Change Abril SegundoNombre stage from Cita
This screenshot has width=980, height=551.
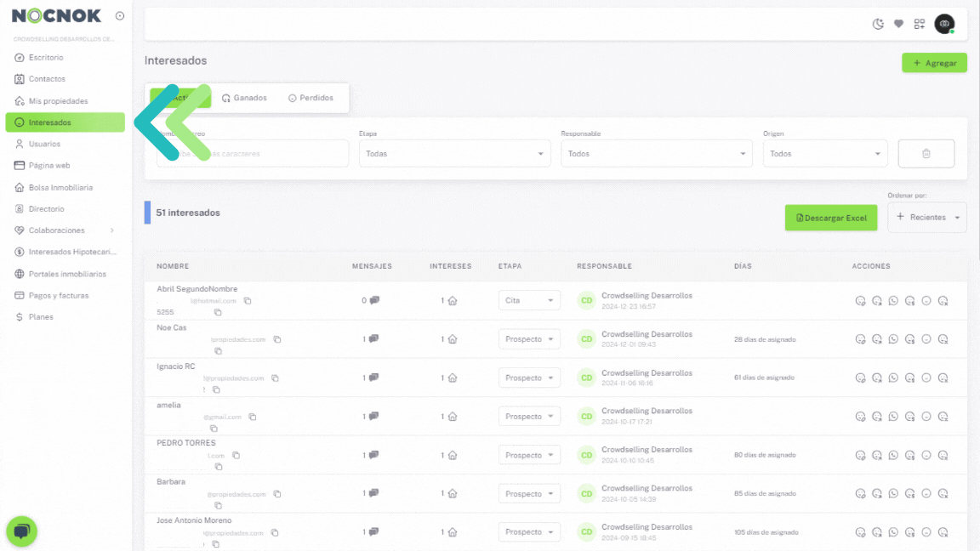click(529, 300)
